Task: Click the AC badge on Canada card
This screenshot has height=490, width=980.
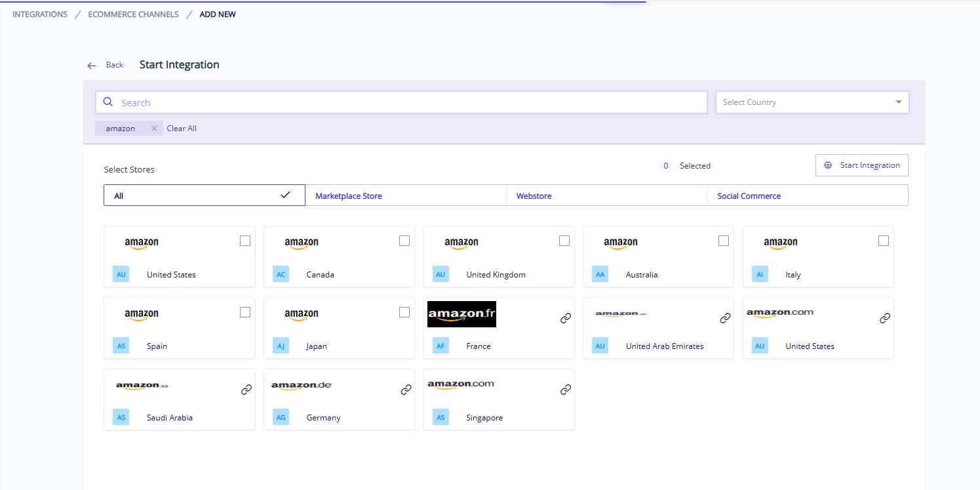Action: point(281,274)
